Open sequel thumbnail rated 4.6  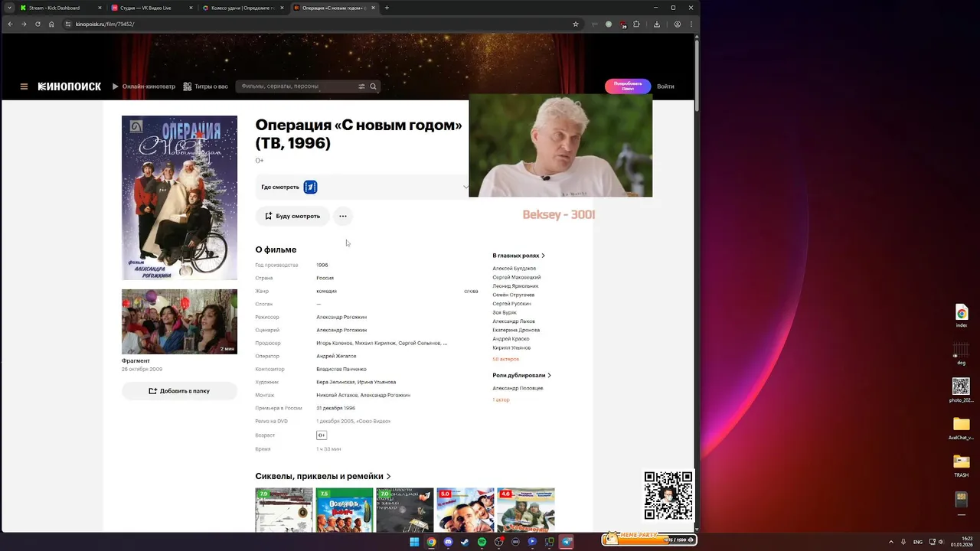pos(526,510)
